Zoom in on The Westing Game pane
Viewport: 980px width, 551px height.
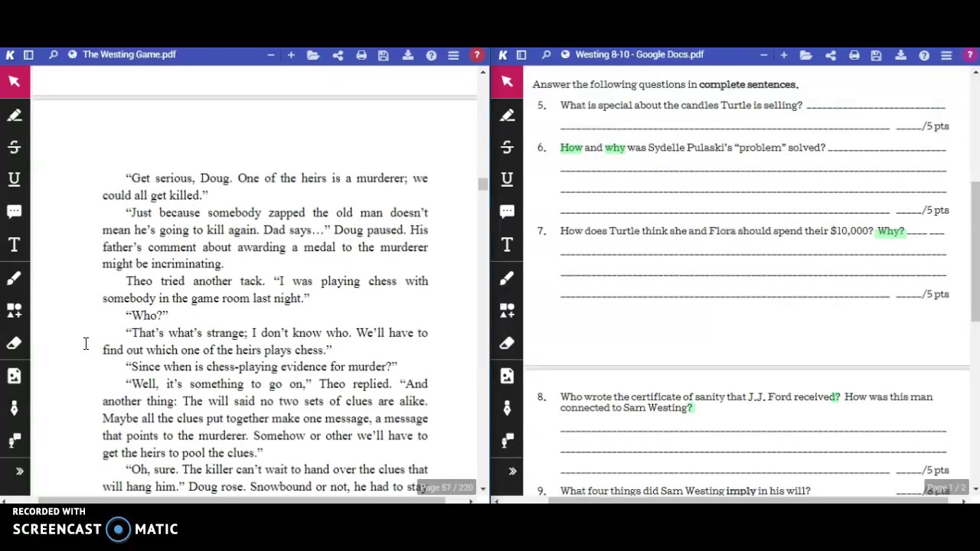point(291,55)
